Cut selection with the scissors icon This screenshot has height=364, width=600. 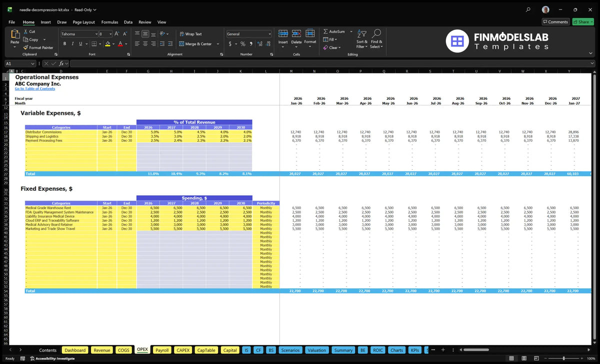click(25, 31)
